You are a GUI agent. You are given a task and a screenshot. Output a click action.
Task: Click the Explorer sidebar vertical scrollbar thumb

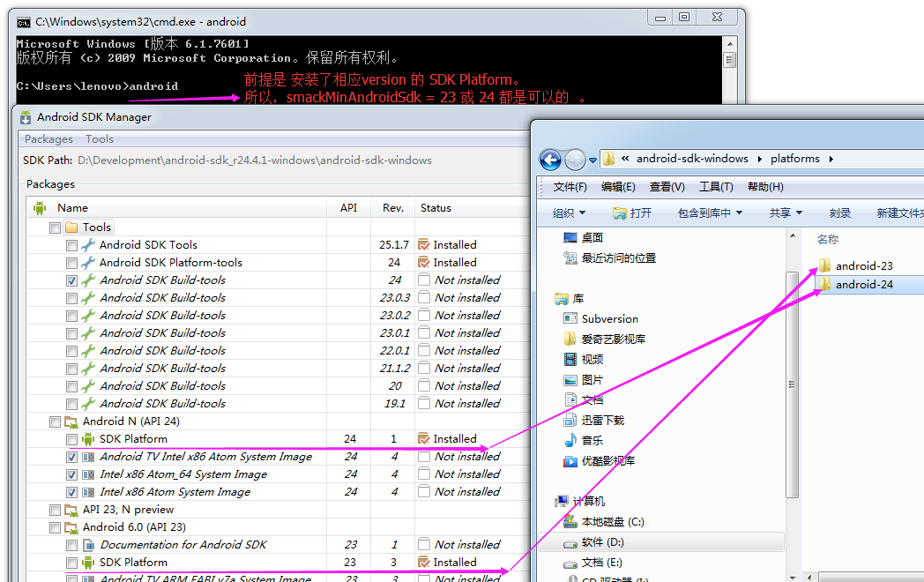tap(792, 384)
